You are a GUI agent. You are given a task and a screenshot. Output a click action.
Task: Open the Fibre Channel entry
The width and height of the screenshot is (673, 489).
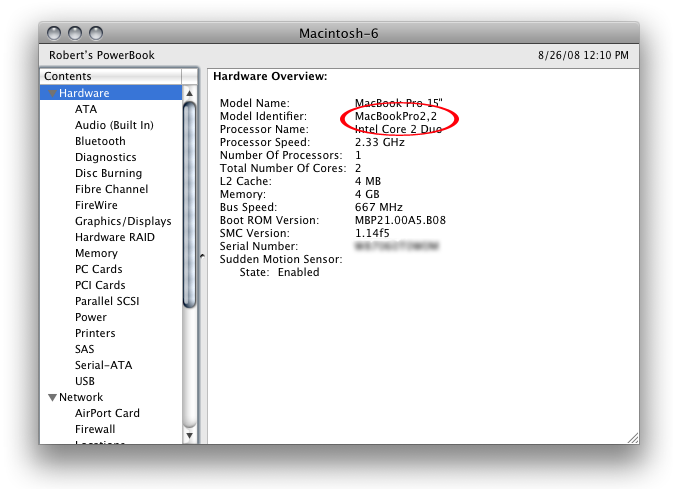(x=111, y=189)
